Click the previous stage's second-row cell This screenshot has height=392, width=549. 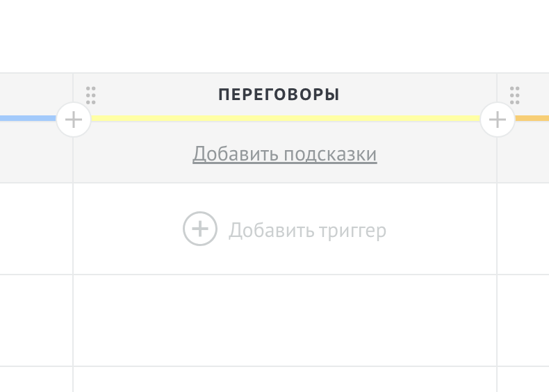click(x=36, y=320)
